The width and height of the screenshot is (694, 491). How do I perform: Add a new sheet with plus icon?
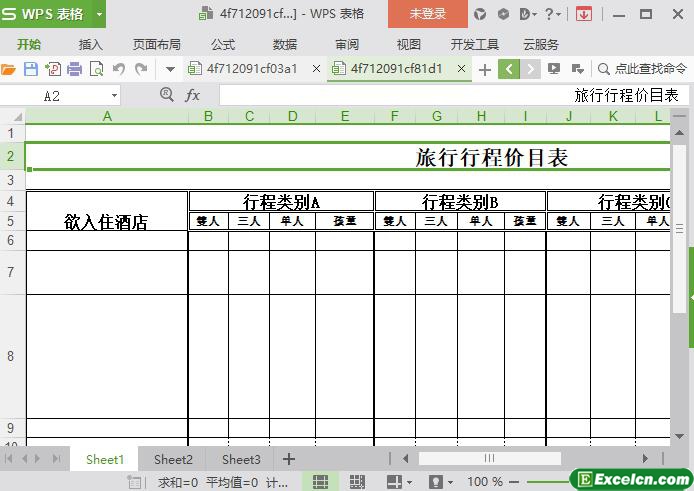[289, 459]
